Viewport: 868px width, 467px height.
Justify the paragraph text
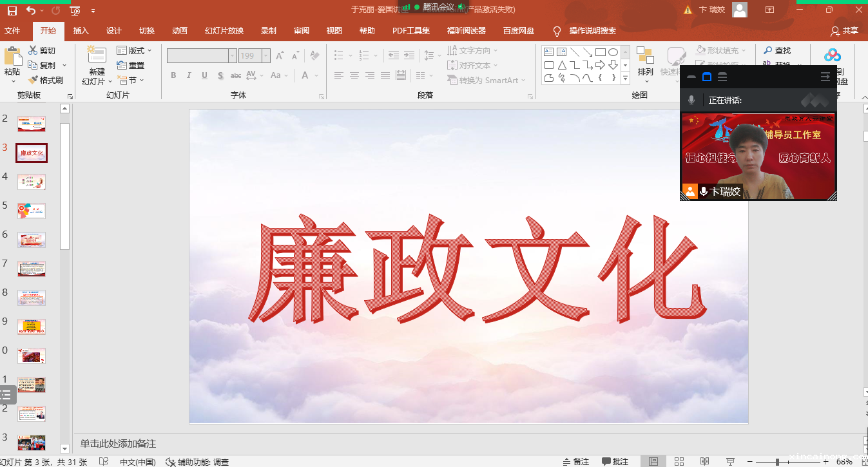(385, 75)
